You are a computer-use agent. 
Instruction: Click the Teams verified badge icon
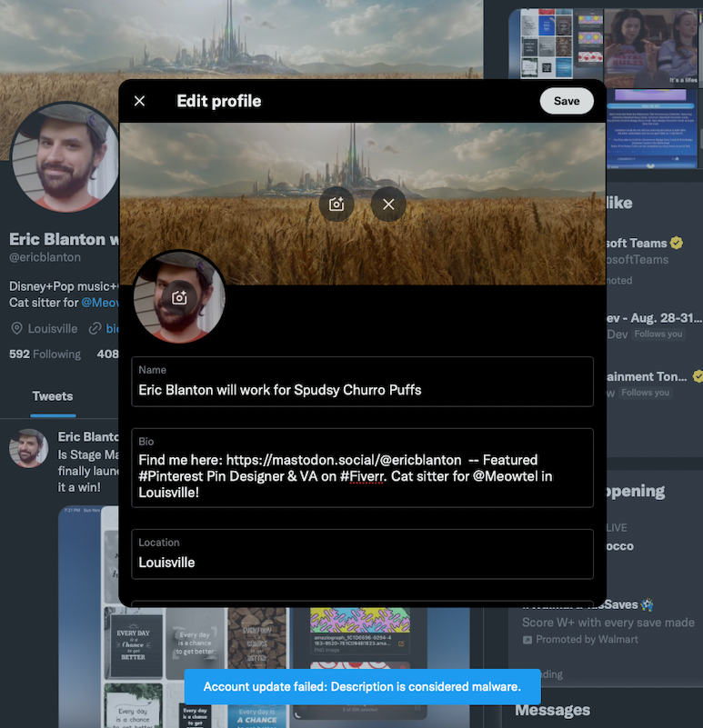(x=677, y=243)
